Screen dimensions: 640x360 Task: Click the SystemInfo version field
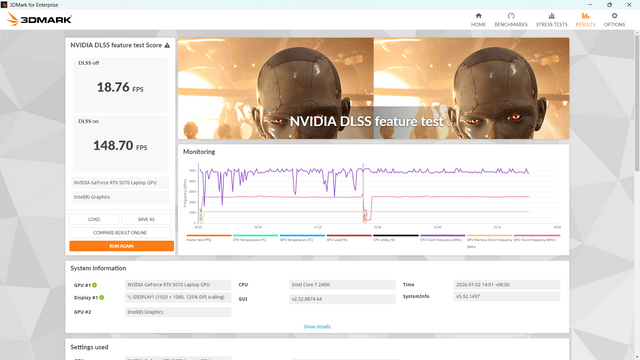click(x=507, y=297)
